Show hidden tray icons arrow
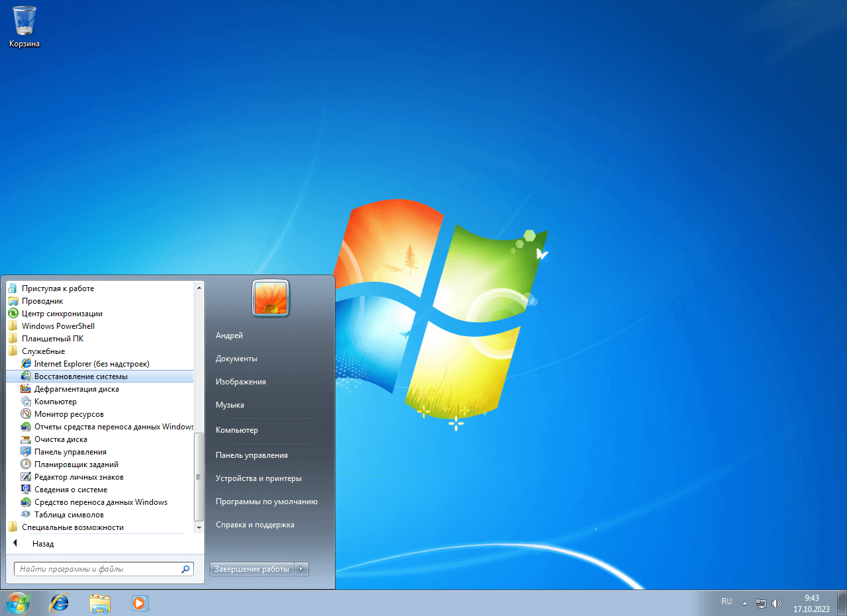Screen dimensions: 847x616 tap(744, 603)
